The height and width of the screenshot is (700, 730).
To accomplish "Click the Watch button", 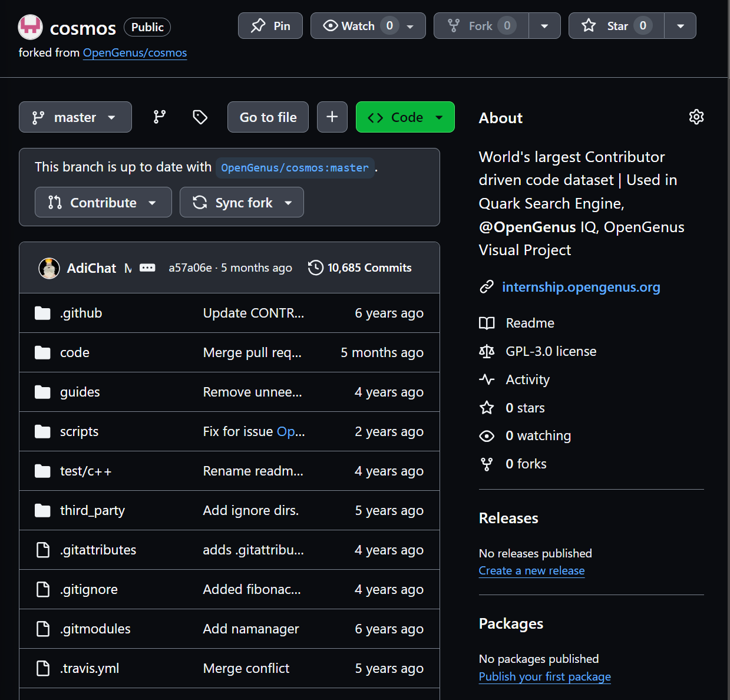I will (368, 26).
